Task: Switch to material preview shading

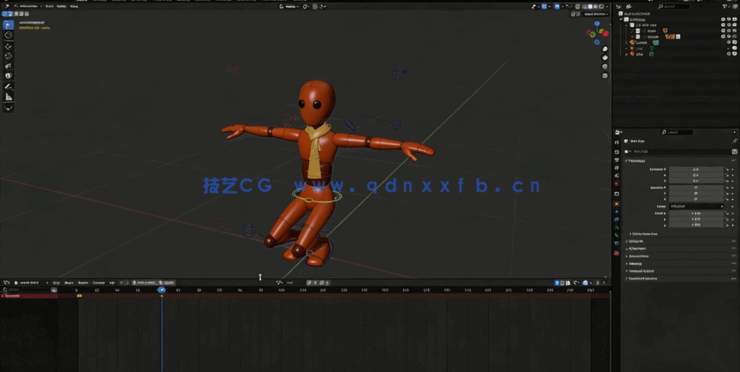Action: 596,7
